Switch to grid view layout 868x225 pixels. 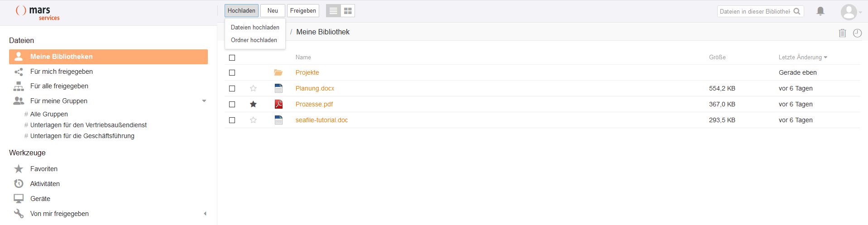tap(348, 11)
